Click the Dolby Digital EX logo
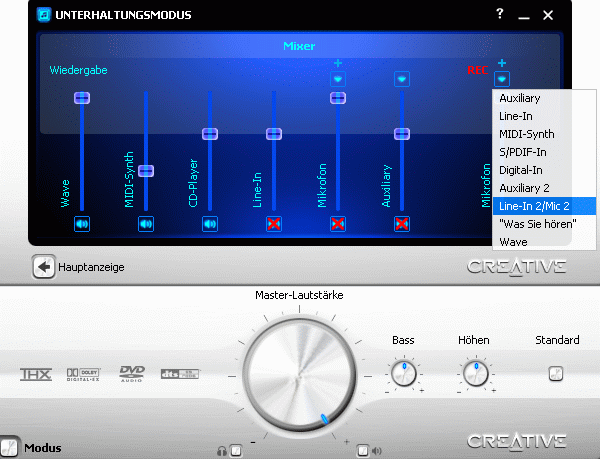Screen dimensions: 600x459 click(x=83, y=374)
